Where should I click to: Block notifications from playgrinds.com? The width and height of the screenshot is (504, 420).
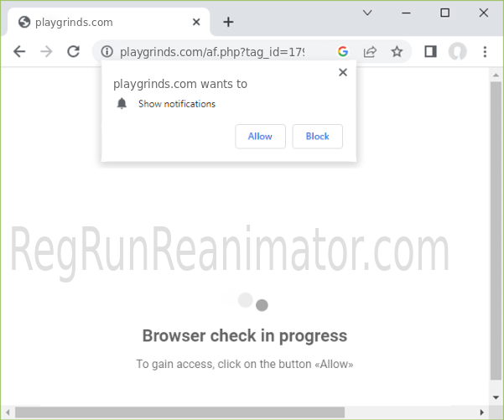pos(317,137)
